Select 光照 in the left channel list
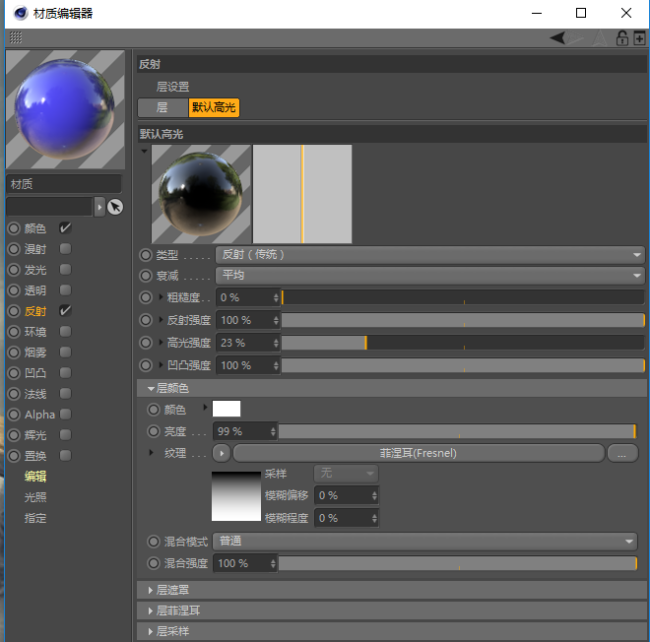This screenshot has height=642, width=650. 35,497
